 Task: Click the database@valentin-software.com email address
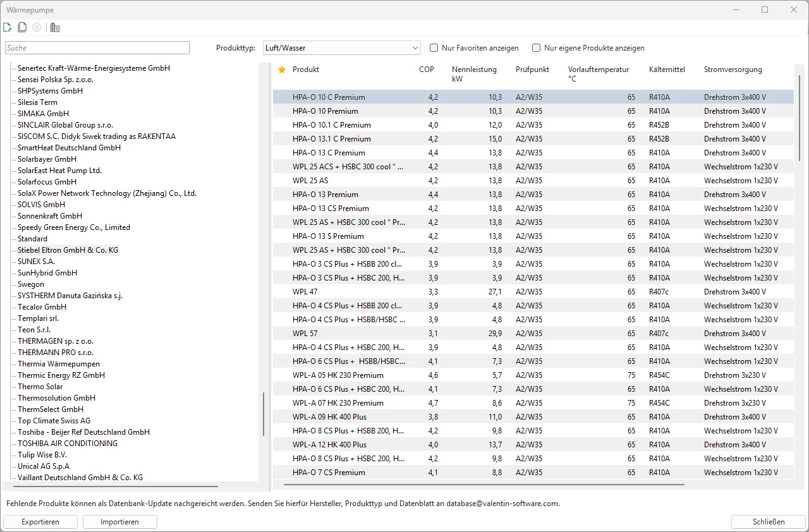[x=502, y=503]
